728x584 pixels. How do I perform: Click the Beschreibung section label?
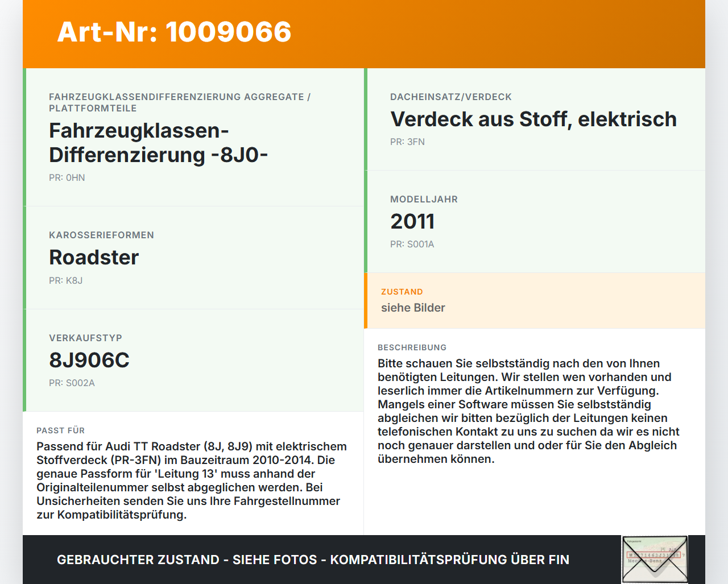click(412, 347)
